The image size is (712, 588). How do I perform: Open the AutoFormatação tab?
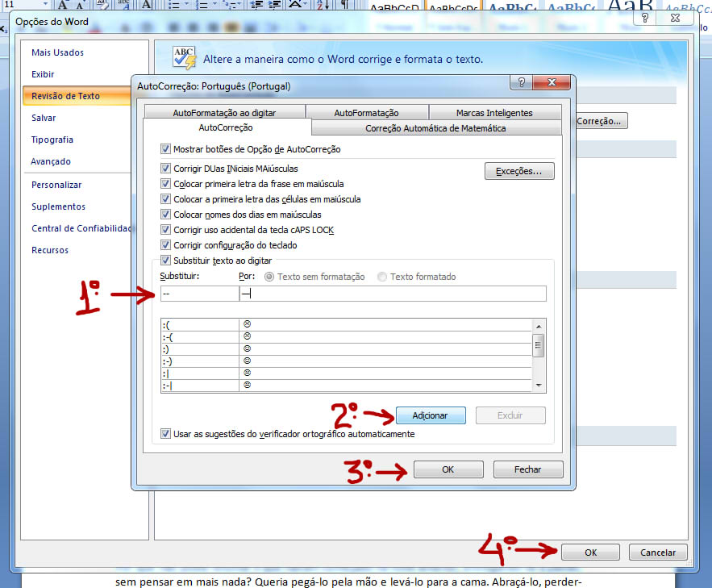(366, 113)
